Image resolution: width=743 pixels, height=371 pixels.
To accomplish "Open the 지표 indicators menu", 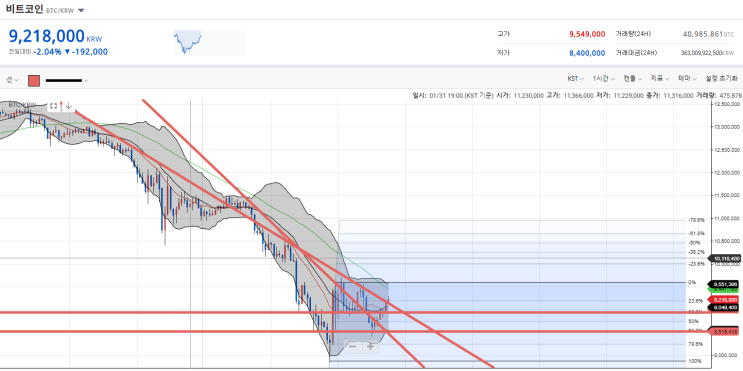I will 660,79.
